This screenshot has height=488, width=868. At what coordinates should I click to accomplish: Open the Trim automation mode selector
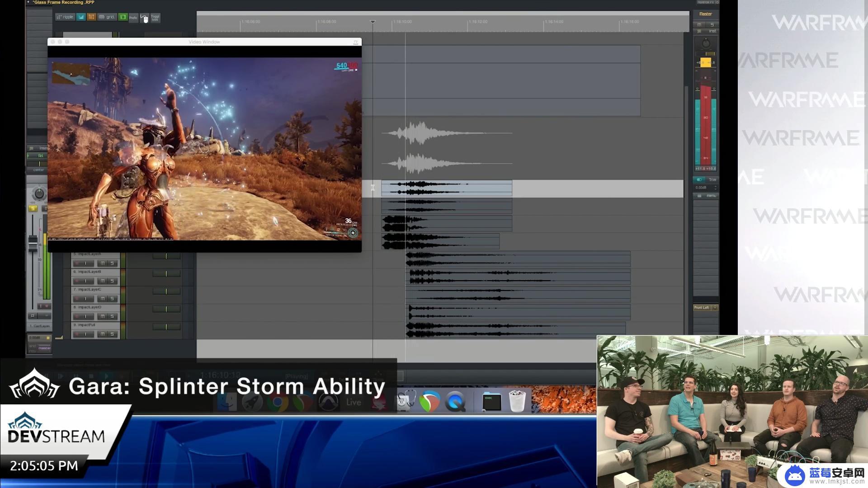coord(712,180)
